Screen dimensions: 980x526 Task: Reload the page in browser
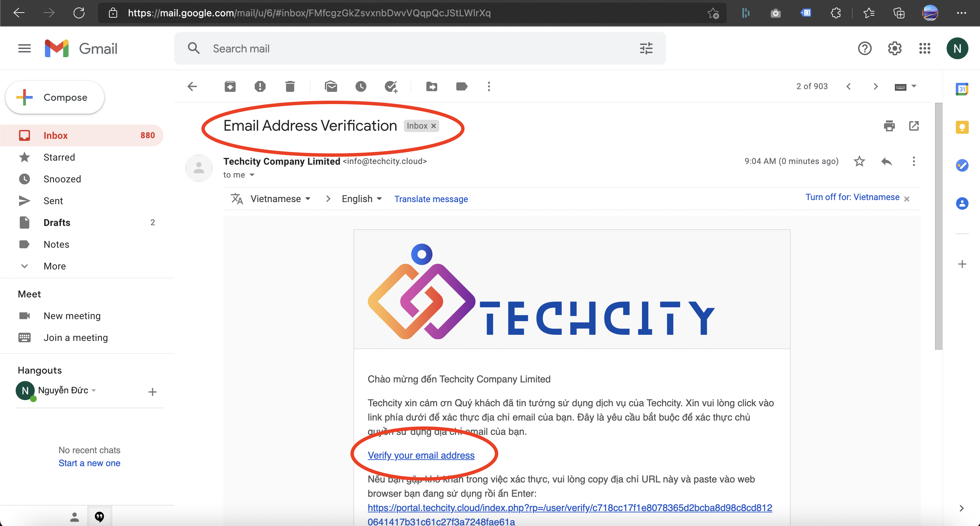click(x=79, y=13)
